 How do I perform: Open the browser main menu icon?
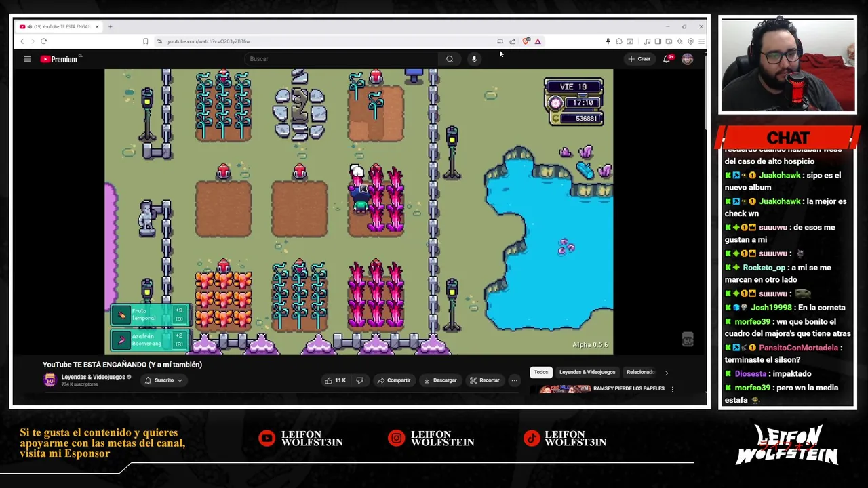701,41
